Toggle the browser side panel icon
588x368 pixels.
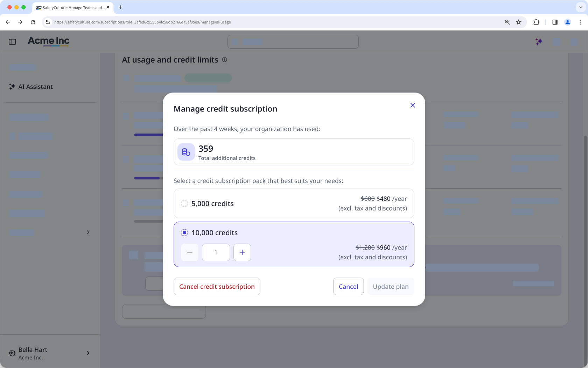[555, 22]
